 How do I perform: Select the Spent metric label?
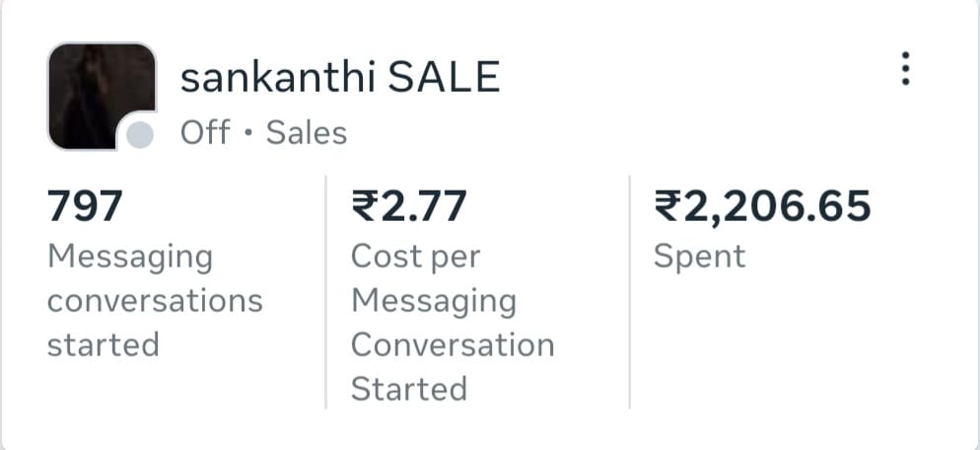pyautogui.click(x=700, y=257)
